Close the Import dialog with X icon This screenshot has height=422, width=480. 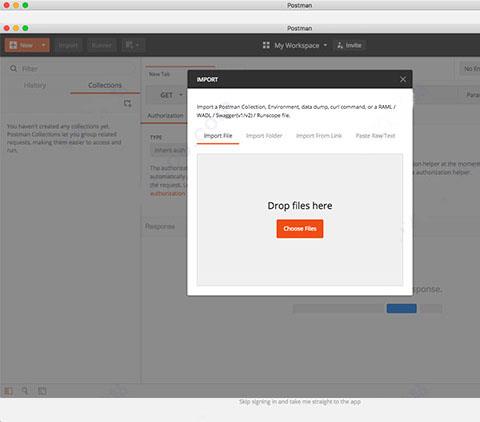(x=403, y=79)
